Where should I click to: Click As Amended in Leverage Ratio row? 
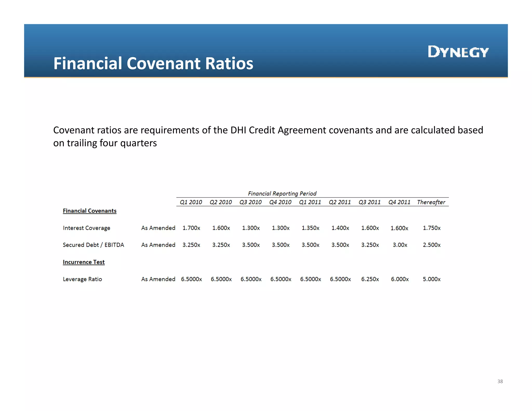click(x=158, y=279)
